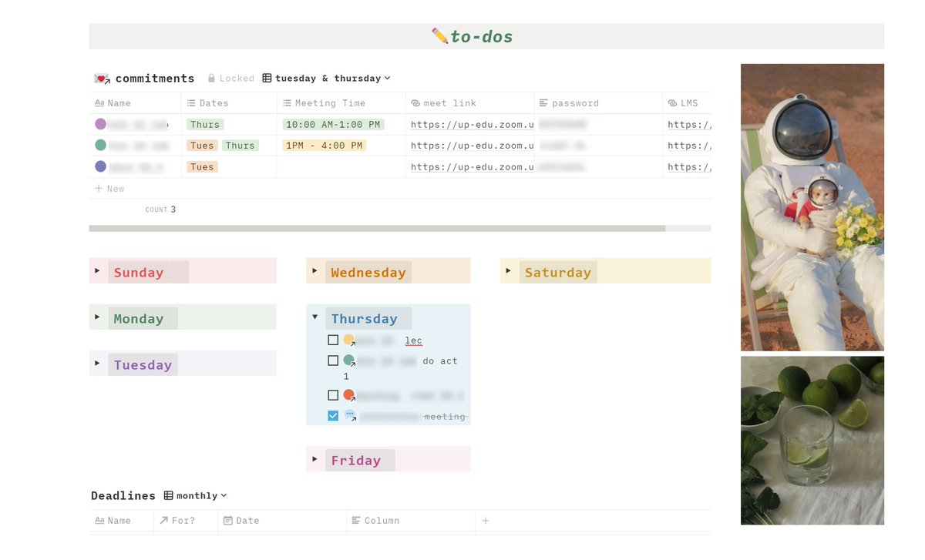This screenshot has width=925, height=560.
Task: Click the blue circle page icon in the Tues-only row
Action: point(100,166)
